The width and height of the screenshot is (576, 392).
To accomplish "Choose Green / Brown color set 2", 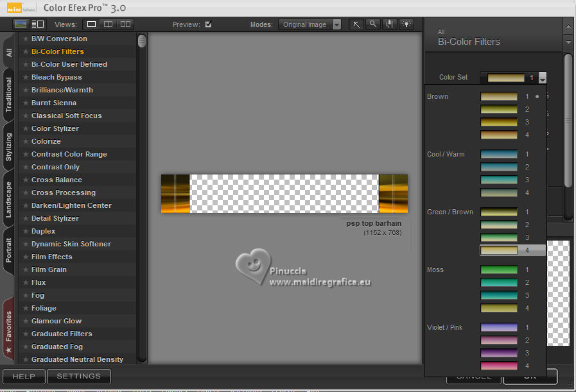I will 499,225.
